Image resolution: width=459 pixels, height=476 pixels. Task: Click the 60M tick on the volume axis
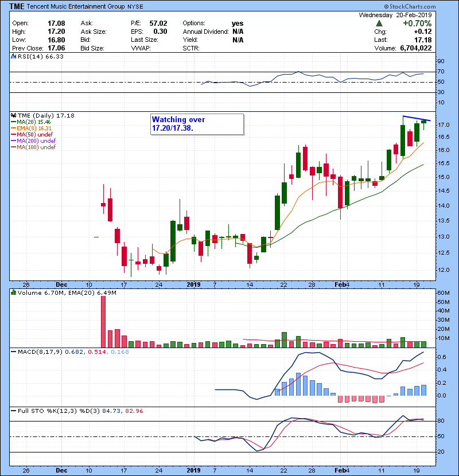(444, 293)
